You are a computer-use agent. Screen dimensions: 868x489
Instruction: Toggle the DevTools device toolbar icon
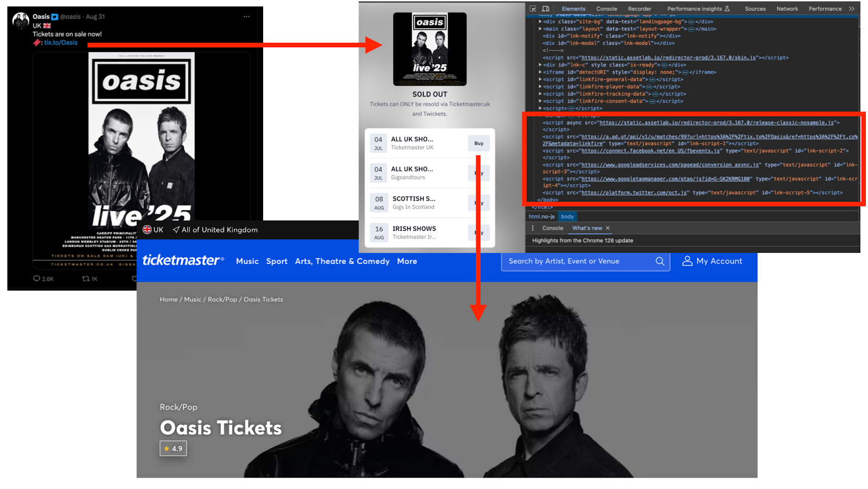(x=546, y=9)
